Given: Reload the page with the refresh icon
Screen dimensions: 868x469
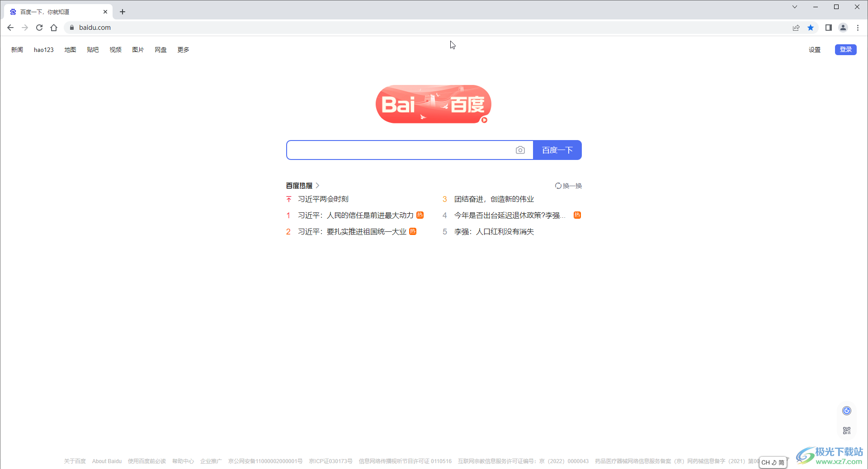Looking at the screenshot, I should pos(39,28).
